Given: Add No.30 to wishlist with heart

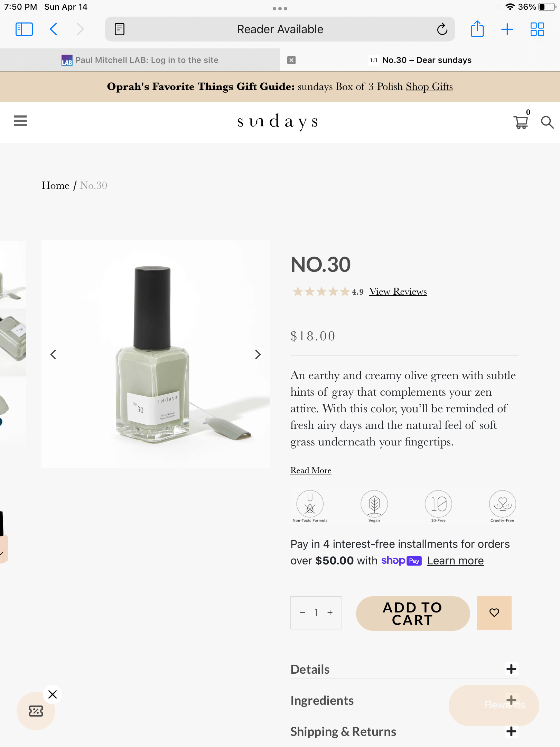Looking at the screenshot, I should click(x=494, y=613).
